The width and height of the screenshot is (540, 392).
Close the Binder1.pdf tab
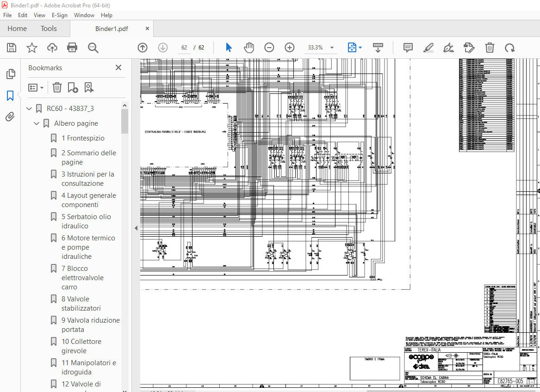147,29
